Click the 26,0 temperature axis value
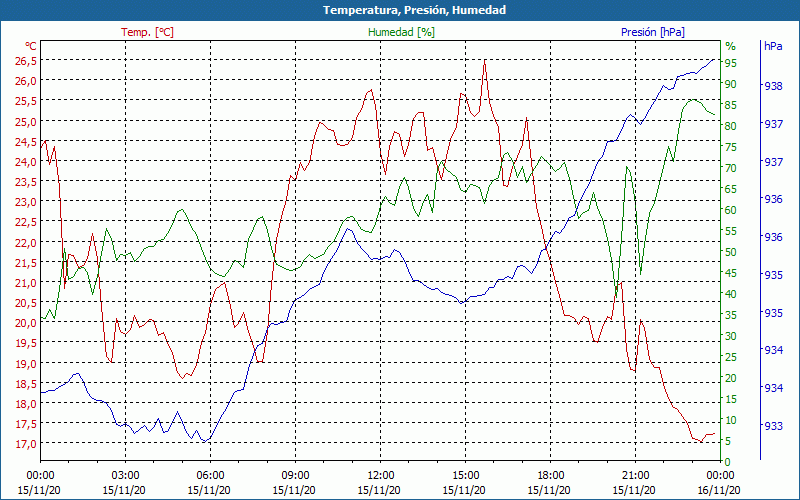Screen dimensions: 800x500 coord(26,81)
